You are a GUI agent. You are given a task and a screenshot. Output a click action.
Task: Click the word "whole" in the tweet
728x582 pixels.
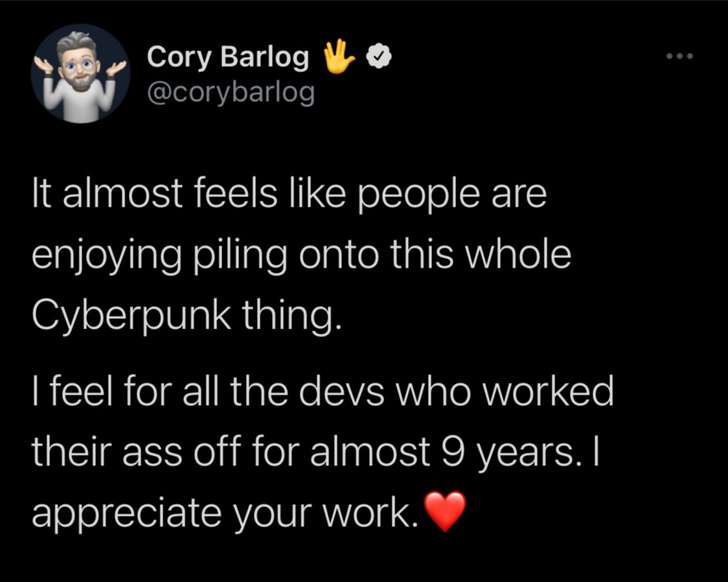pos(516,255)
